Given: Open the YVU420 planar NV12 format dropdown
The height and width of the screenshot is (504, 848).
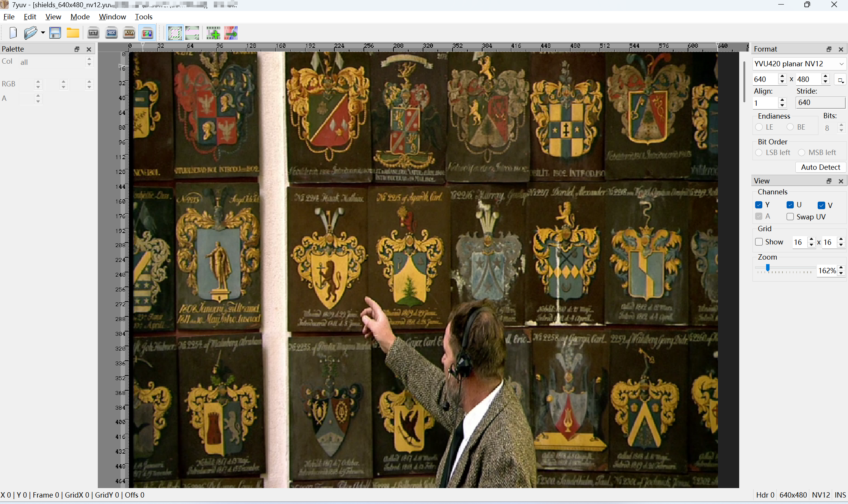Looking at the screenshot, I should pyautogui.click(x=799, y=64).
